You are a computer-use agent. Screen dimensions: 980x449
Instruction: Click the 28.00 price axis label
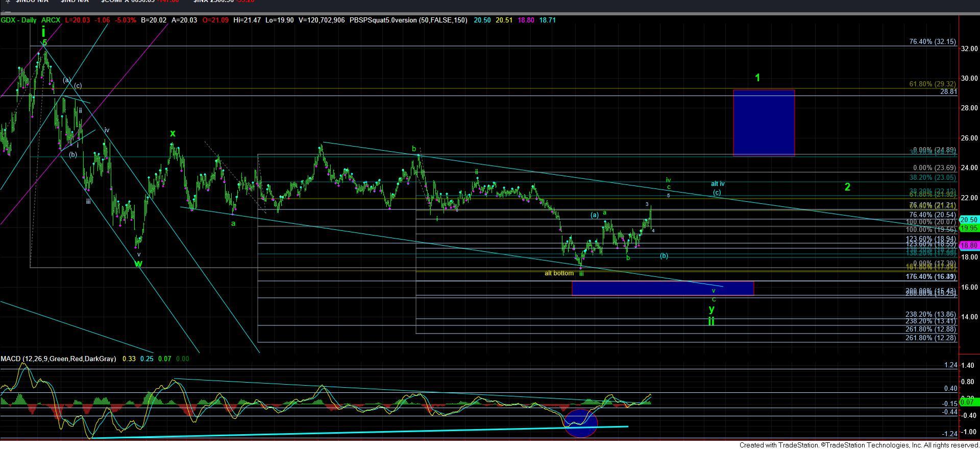click(x=969, y=108)
